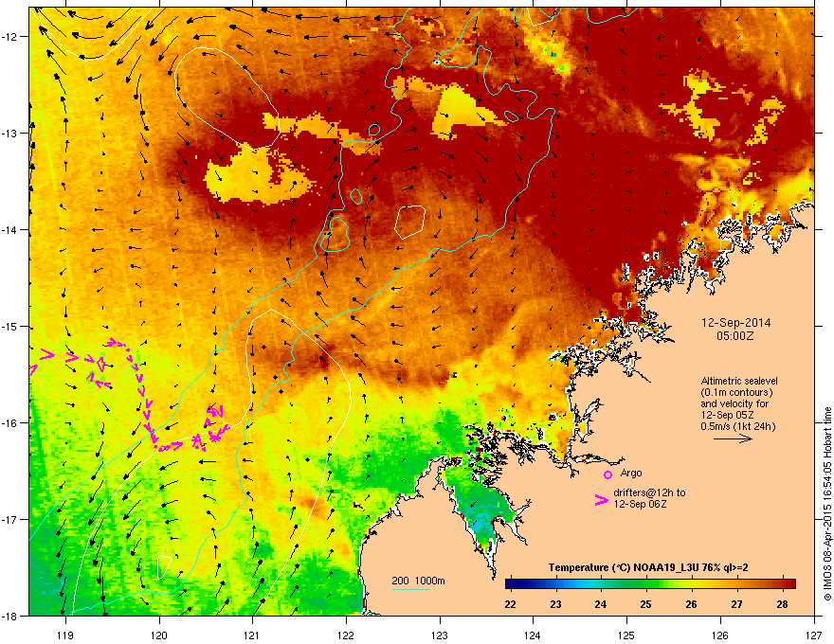This screenshot has width=834, height=644.
Task: Select the '05:00Z' time label
Action: (735, 336)
